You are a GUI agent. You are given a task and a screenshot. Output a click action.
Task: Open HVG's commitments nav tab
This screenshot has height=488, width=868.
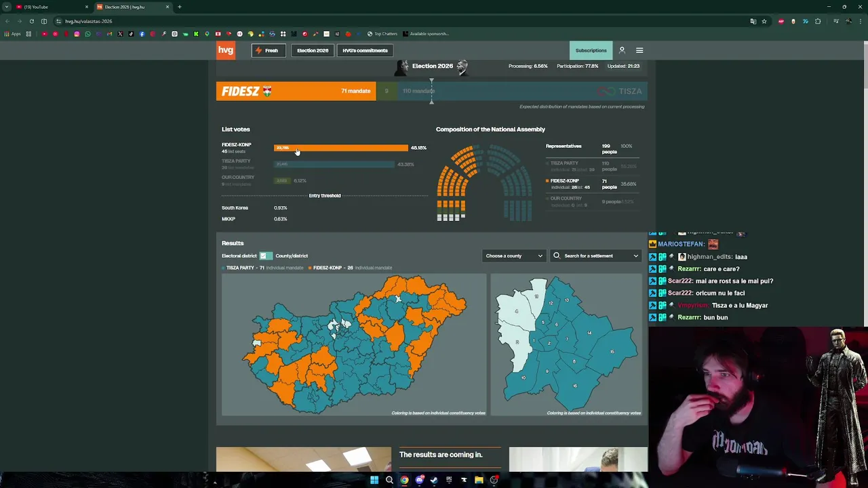coord(365,50)
